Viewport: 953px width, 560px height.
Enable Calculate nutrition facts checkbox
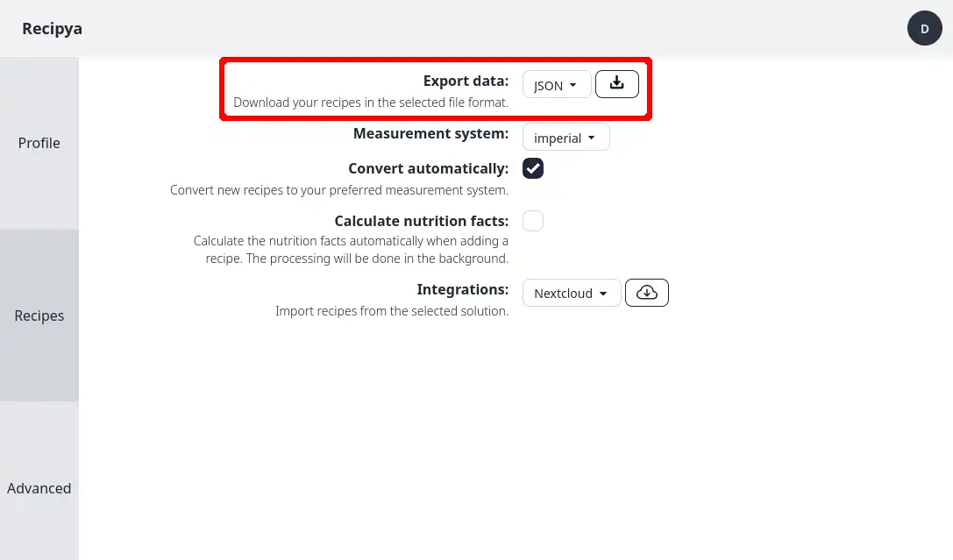[533, 221]
